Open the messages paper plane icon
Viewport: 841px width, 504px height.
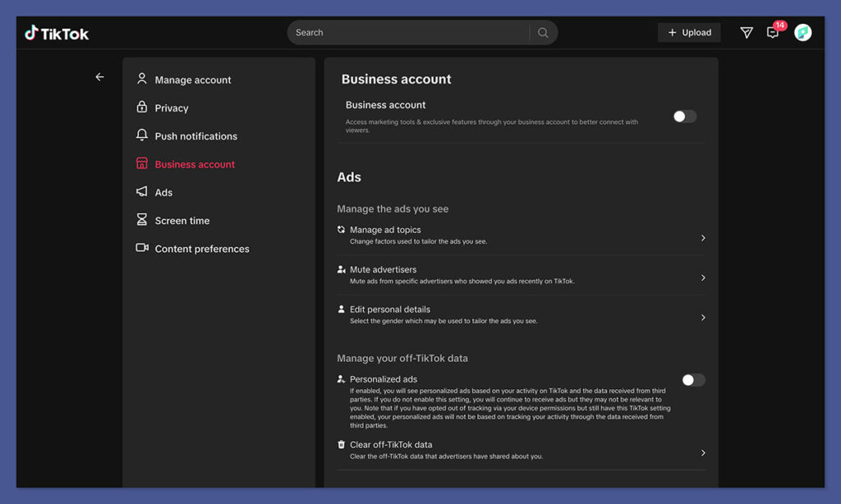click(x=746, y=33)
